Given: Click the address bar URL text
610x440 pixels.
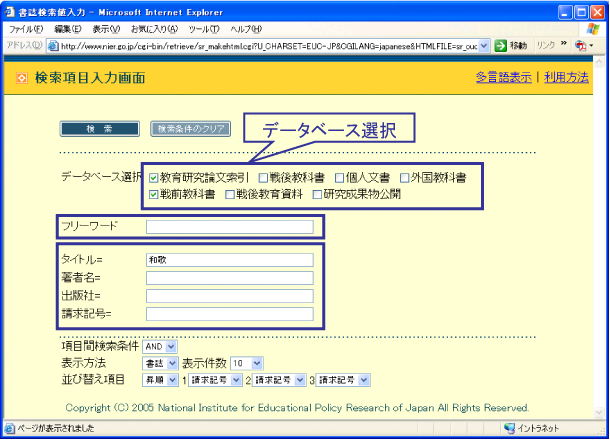Looking at the screenshot, I should (x=269, y=46).
